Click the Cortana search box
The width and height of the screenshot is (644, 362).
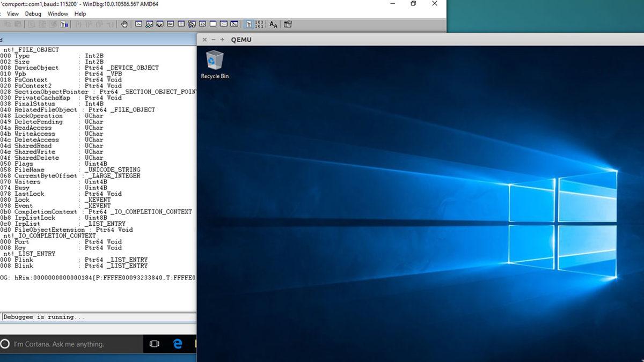[70, 344]
